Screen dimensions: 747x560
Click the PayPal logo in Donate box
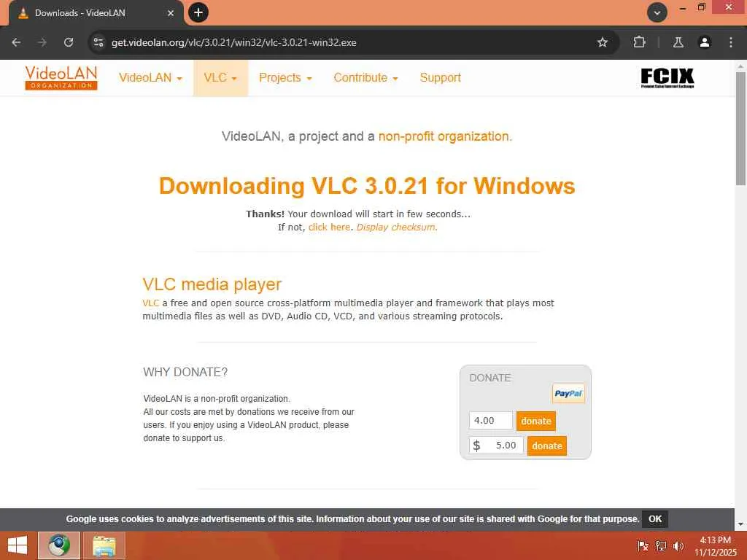click(568, 393)
